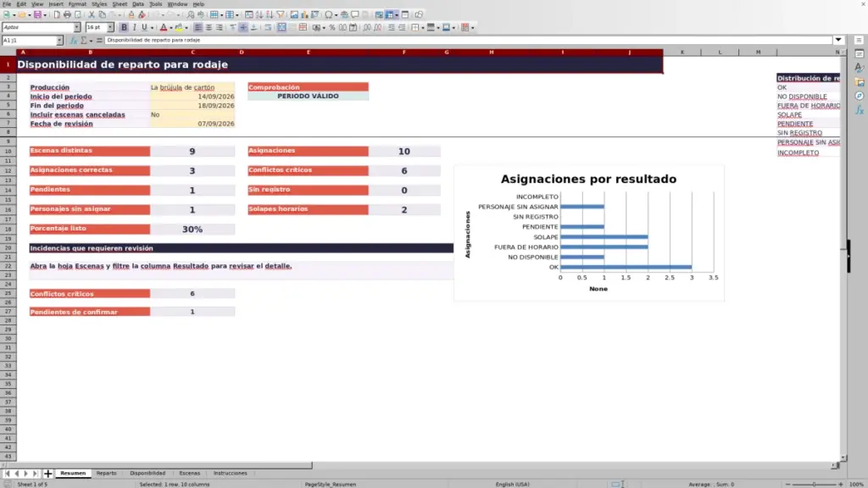Expand the formula bar

838,40
